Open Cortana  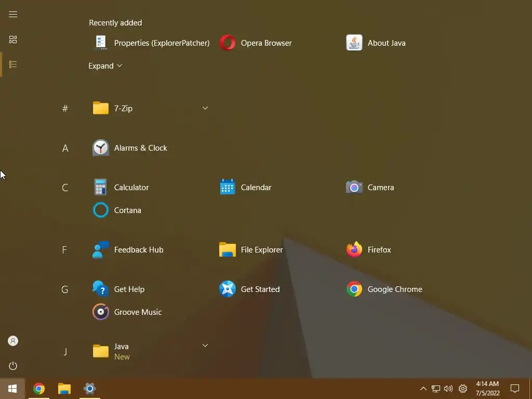pyautogui.click(x=117, y=210)
